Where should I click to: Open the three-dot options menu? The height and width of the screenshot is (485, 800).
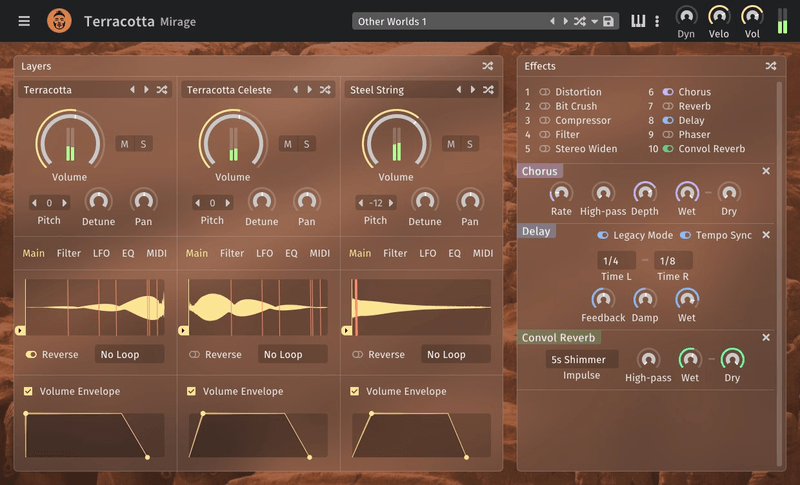(x=657, y=21)
